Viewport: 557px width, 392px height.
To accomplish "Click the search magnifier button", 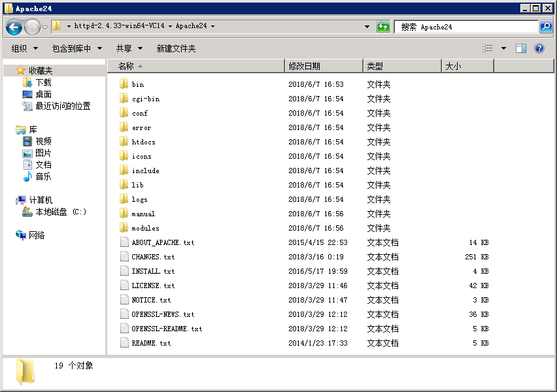I will coord(546,27).
